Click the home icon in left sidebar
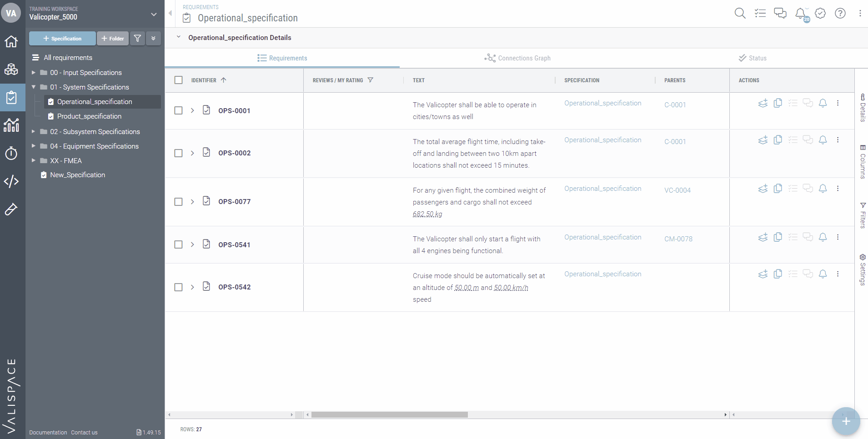The image size is (868, 439). click(x=11, y=41)
